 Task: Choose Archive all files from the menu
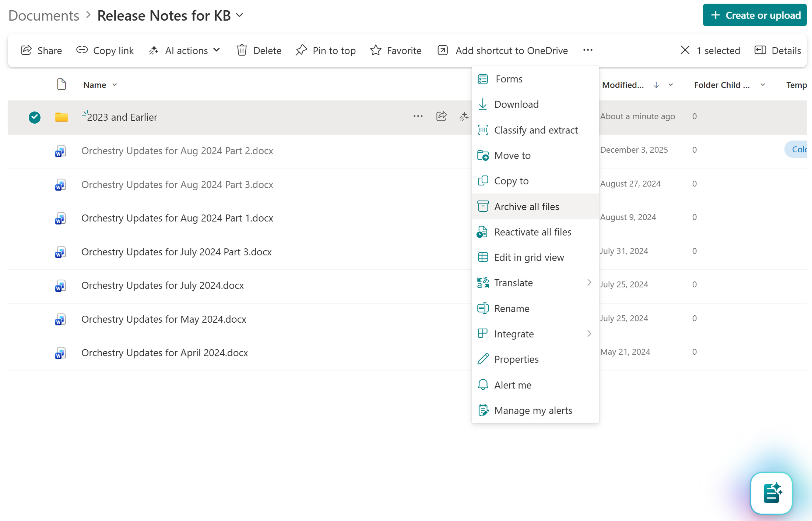pyautogui.click(x=526, y=206)
